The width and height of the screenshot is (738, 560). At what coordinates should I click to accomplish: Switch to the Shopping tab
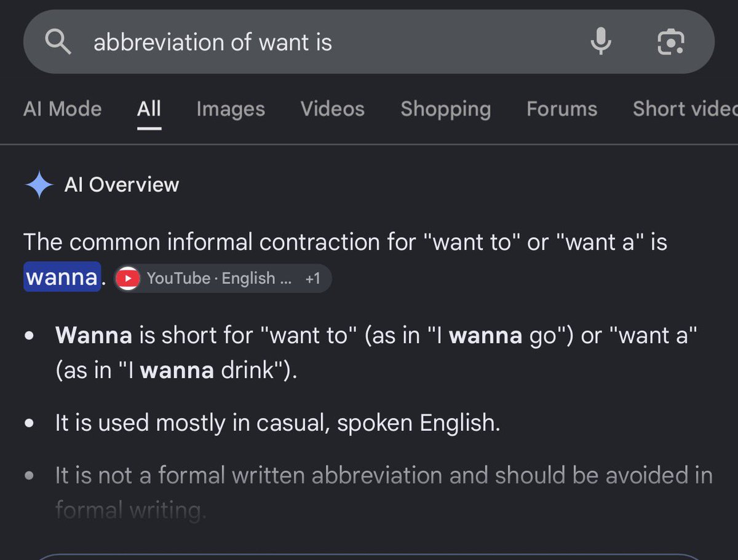click(446, 109)
